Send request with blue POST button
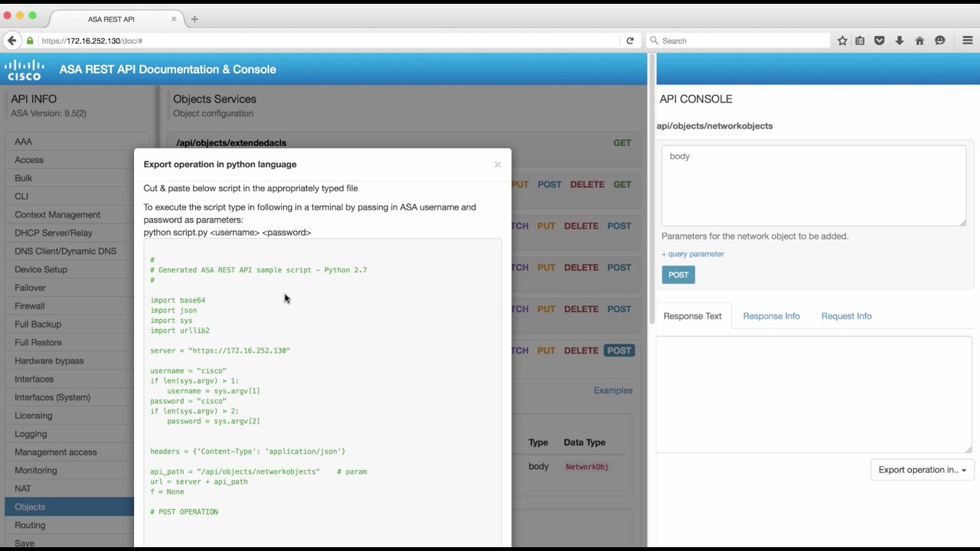Image resolution: width=980 pixels, height=551 pixels. tap(678, 275)
